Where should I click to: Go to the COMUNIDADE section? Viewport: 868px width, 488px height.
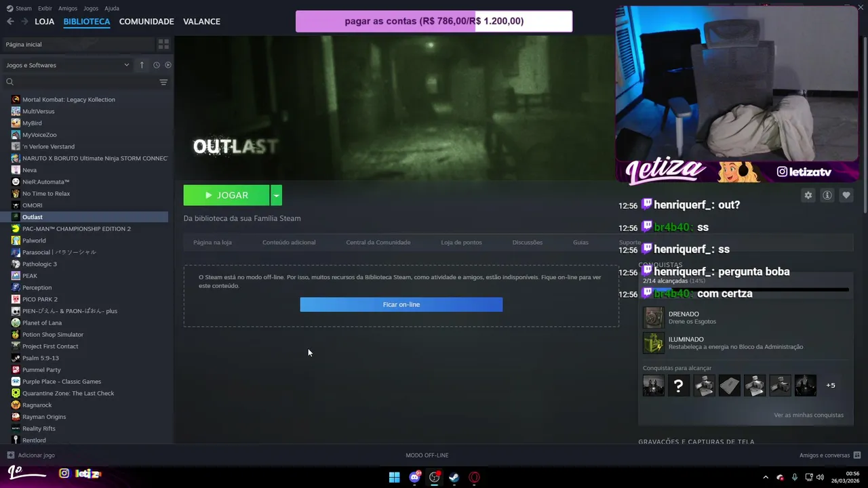pyautogui.click(x=146, y=21)
